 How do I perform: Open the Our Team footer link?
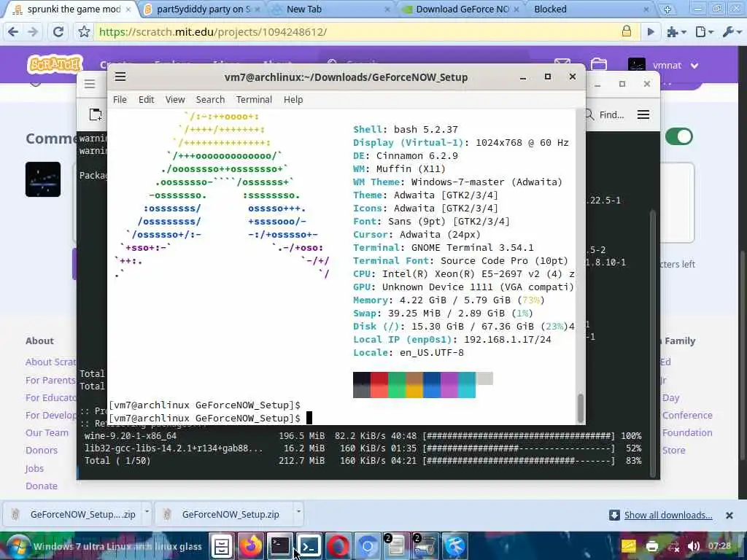(47, 432)
